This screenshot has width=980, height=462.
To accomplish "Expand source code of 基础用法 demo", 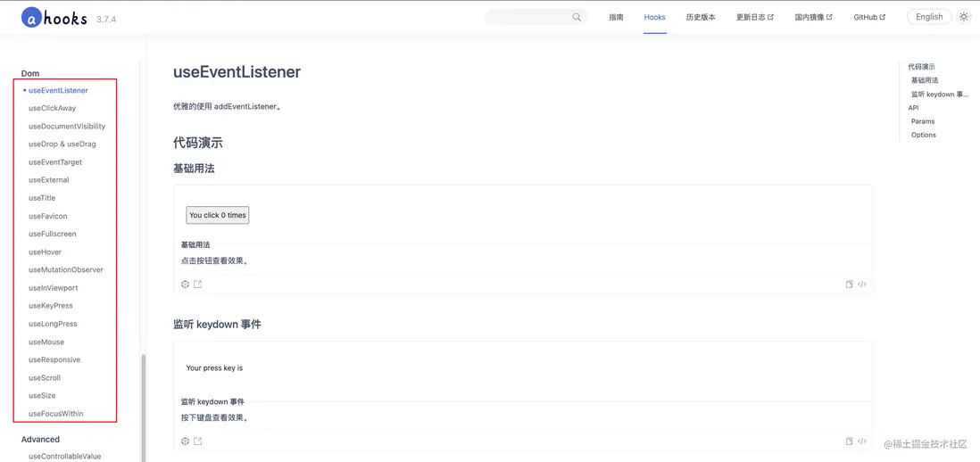I will click(862, 285).
